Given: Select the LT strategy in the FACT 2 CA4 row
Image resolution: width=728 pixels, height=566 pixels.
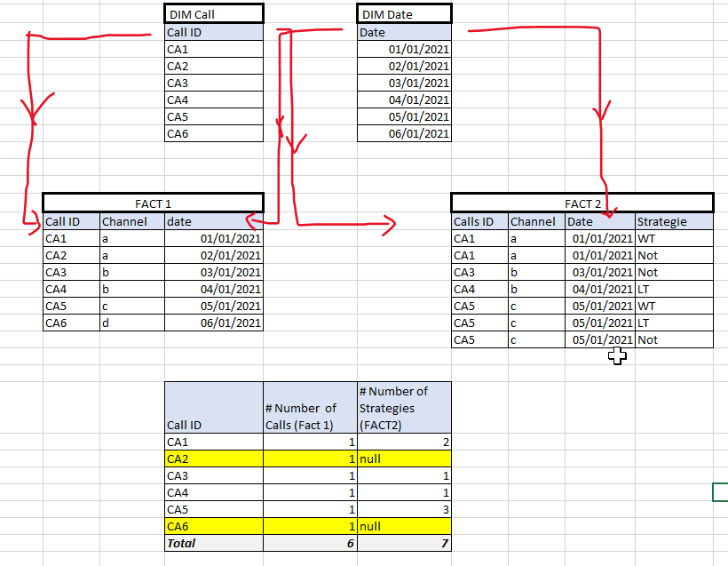Looking at the screenshot, I should [x=674, y=289].
